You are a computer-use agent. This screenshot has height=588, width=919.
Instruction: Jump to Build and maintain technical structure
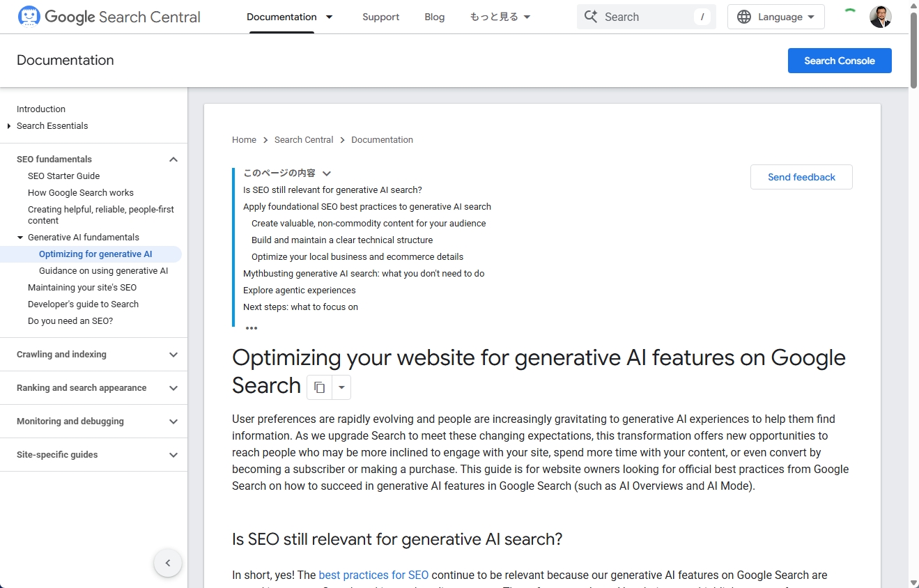pos(342,240)
